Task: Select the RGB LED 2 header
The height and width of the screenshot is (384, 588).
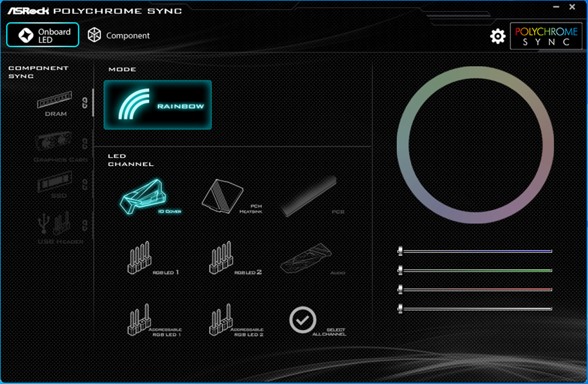Action: (x=235, y=258)
